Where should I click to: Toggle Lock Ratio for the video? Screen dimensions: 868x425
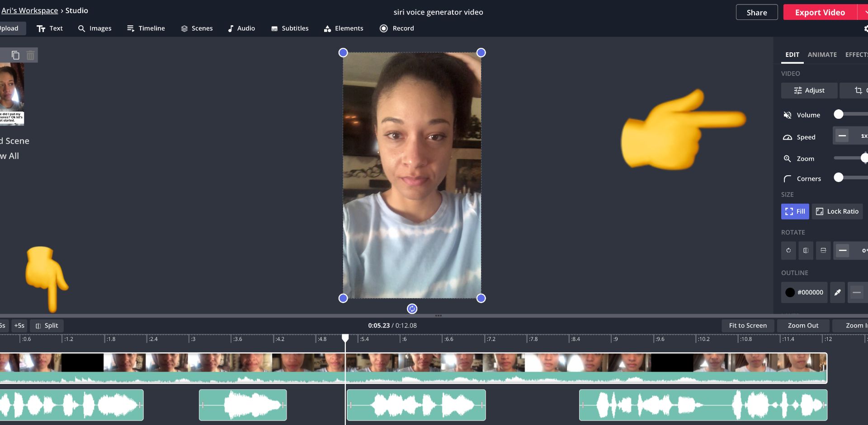tap(837, 211)
